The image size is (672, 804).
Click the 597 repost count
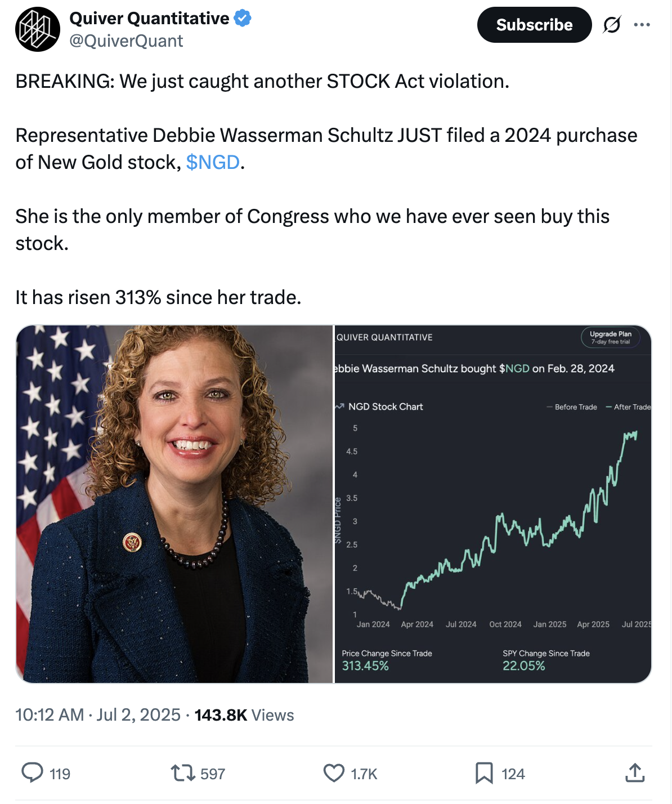(213, 774)
